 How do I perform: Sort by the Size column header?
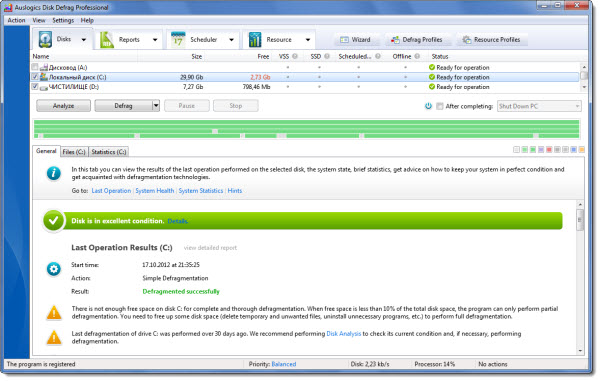pos(197,56)
